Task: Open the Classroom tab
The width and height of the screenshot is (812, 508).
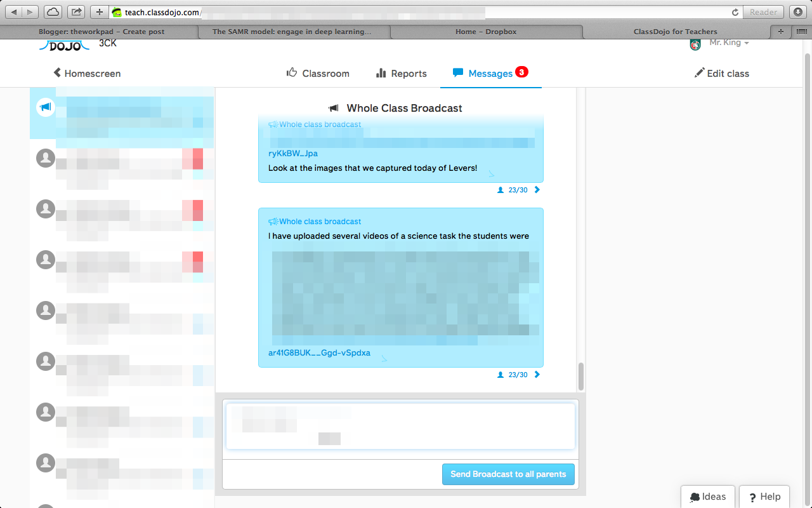Action: click(x=318, y=74)
